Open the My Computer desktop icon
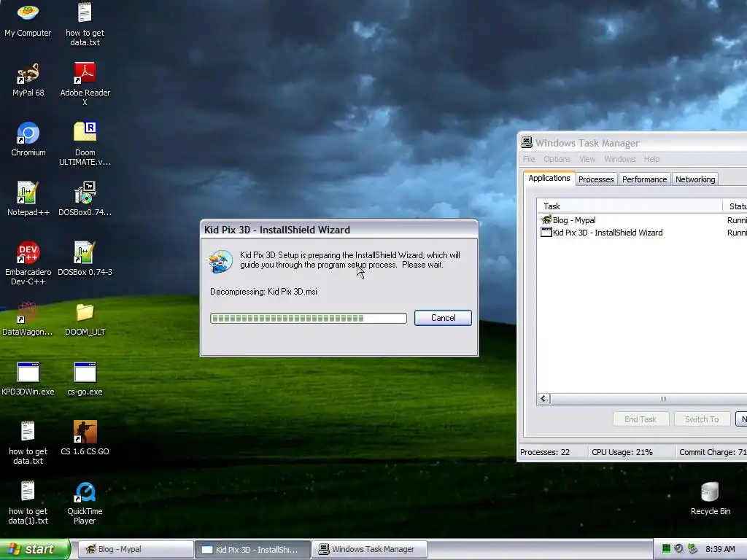Viewport: 747px width, 560px height. pyautogui.click(x=28, y=19)
